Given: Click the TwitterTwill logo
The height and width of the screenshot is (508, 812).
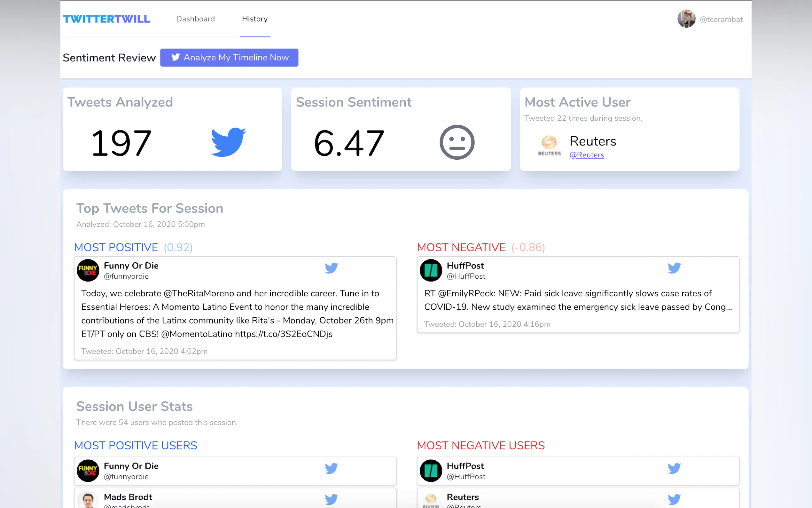Looking at the screenshot, I should (x=107, y=19).
